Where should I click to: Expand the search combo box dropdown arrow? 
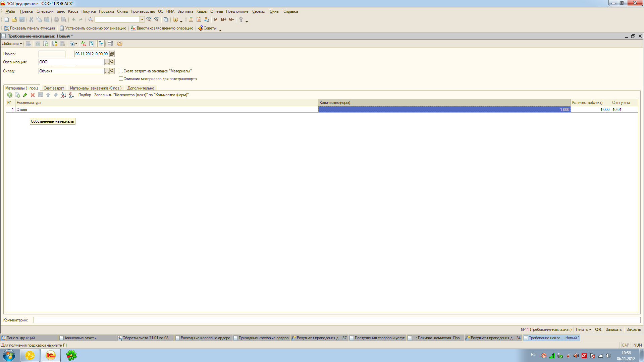tap(142, 20)
